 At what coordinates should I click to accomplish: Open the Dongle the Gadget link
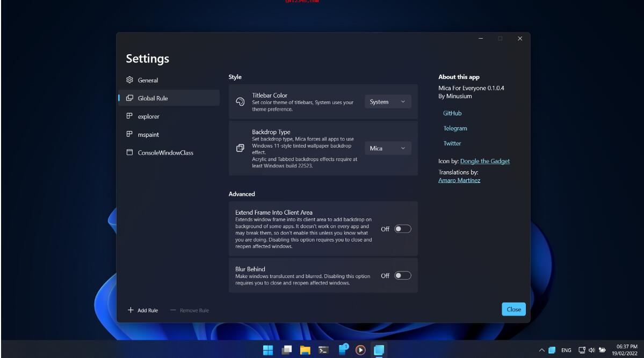485,161
